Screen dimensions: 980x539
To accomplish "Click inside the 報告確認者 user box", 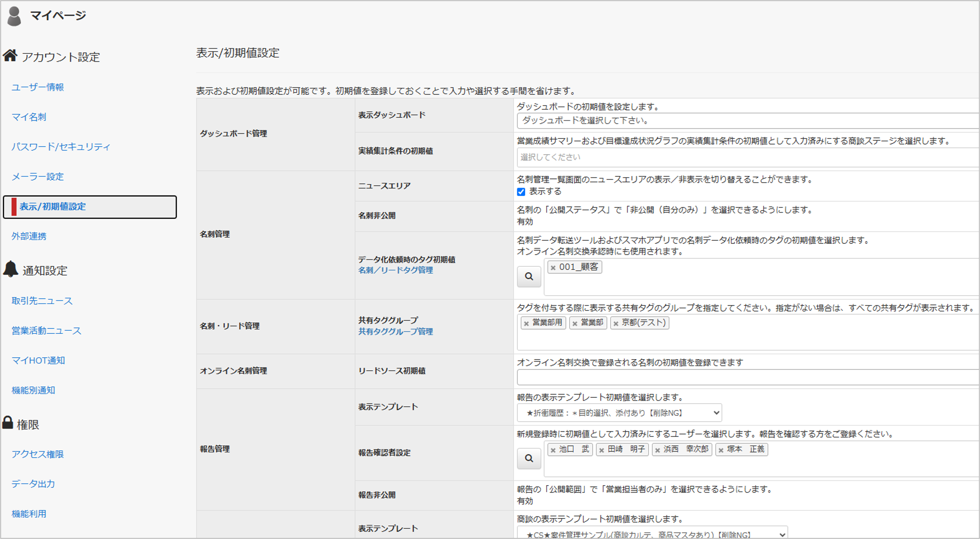I will (x=761, y=459).
